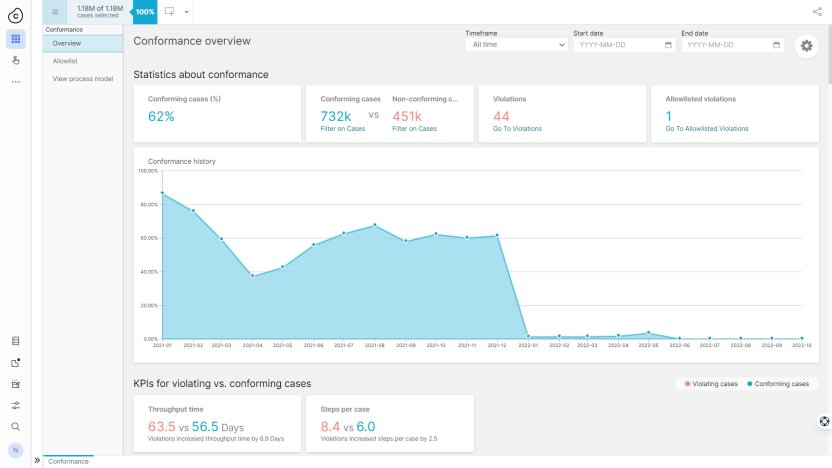Toggle Violating cases legend series
This screenshot has height=468, width=832.
pyautogui.click(x=712, y=383)
